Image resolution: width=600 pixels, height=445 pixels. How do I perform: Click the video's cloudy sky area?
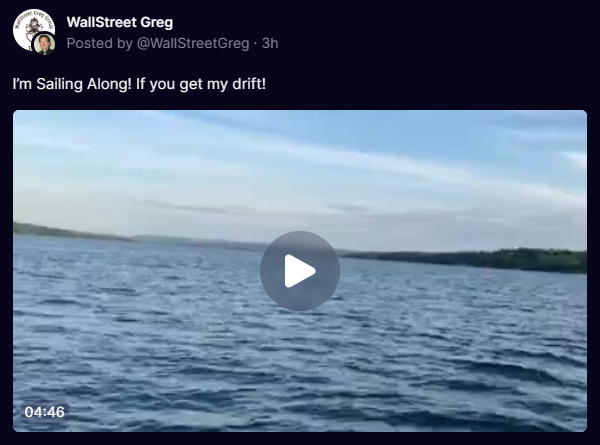coord(300,165)
